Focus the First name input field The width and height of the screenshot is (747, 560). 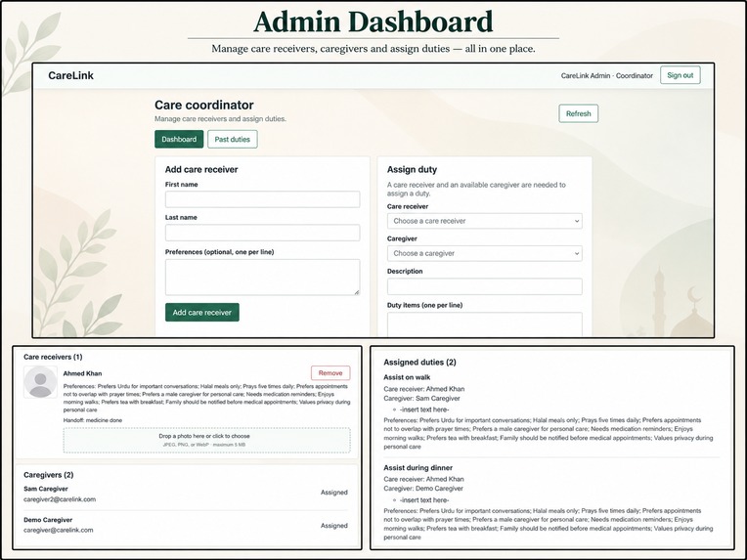(x=262, y=199)
